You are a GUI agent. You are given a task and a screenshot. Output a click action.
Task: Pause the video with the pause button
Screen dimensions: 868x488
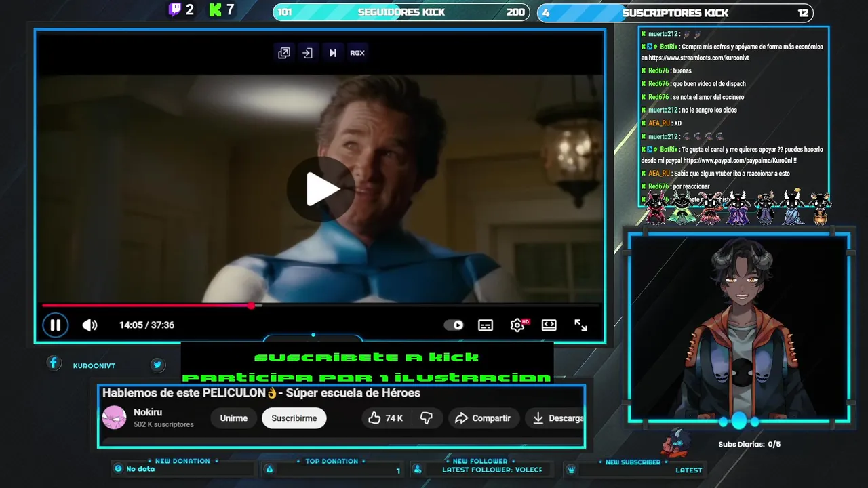coord(56,325)
